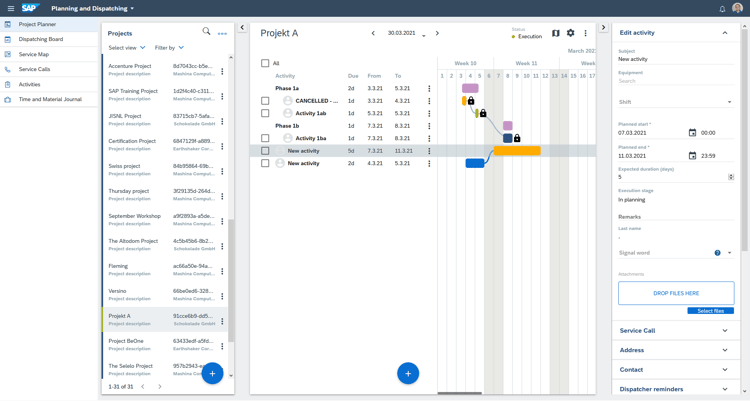Viewport: 750px width, 401px height.
Task: Click the Gantt horizontal scrollbar
Action: (460, 393)
